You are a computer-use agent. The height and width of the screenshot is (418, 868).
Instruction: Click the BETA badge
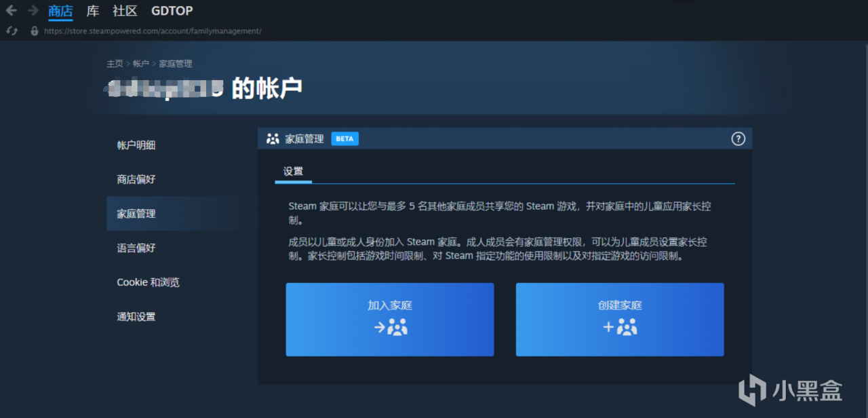click(x=344, y=138)
